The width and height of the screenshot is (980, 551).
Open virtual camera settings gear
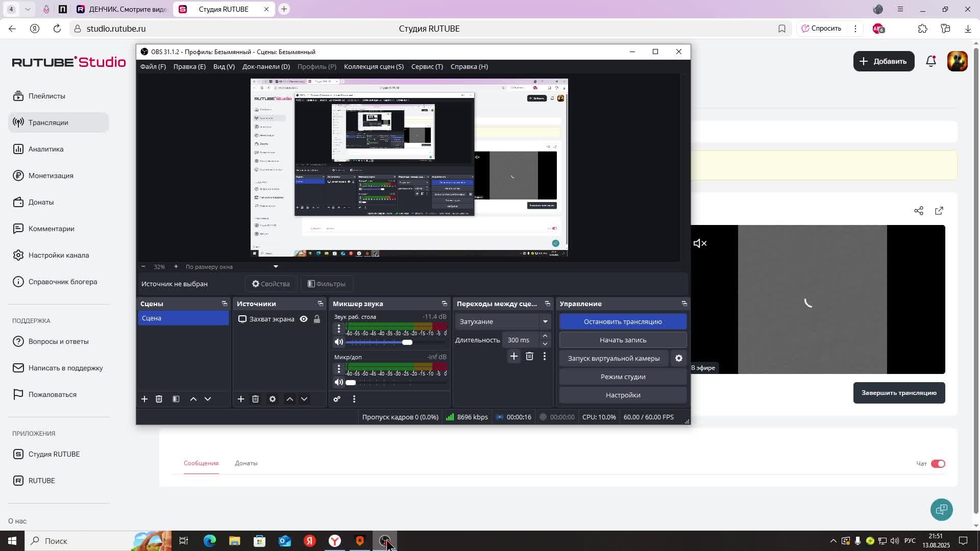pyautogui.click(x=679, y=358)
